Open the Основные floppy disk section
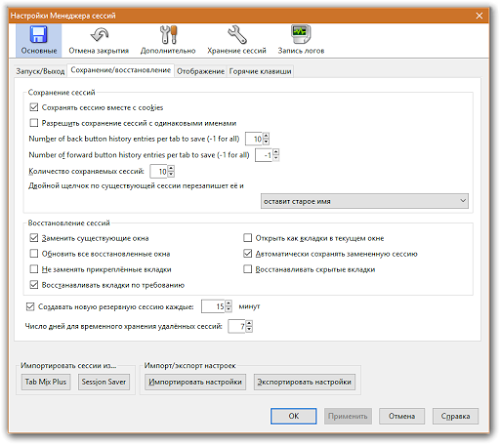This screenshot has height=445, width=500. 39,40
